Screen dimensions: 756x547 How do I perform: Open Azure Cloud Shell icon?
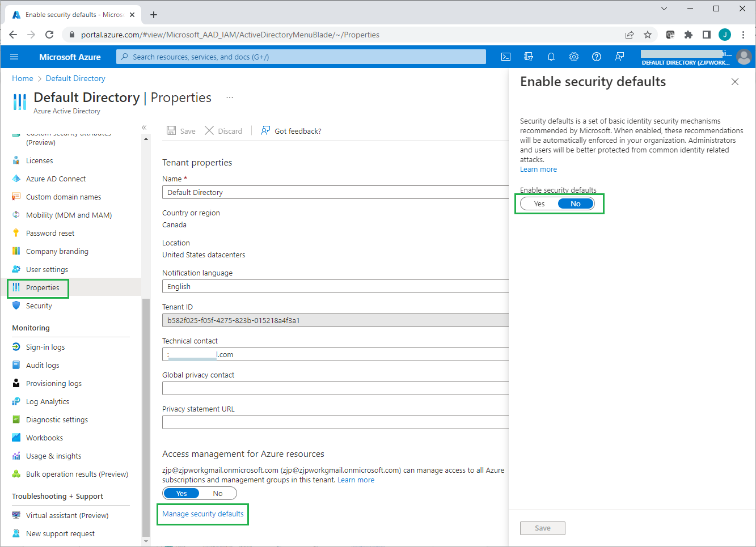pyautogui.click(x=506, y=57)
